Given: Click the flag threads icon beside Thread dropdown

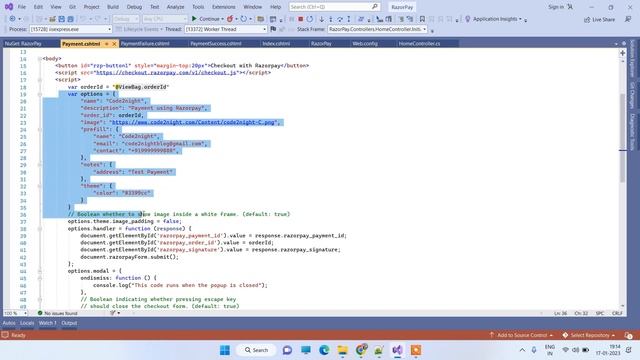Looking at the screenshot, I should coord(273,29).
